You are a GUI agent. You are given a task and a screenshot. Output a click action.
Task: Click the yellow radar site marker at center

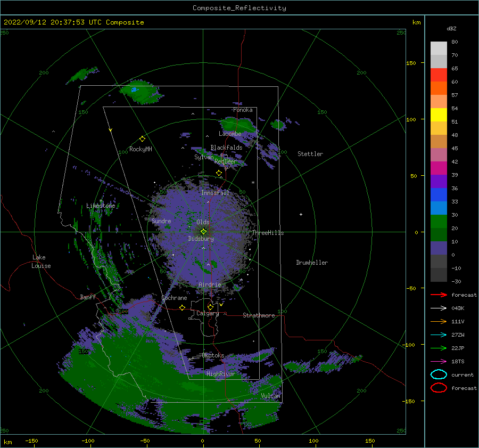coord(203,232)
